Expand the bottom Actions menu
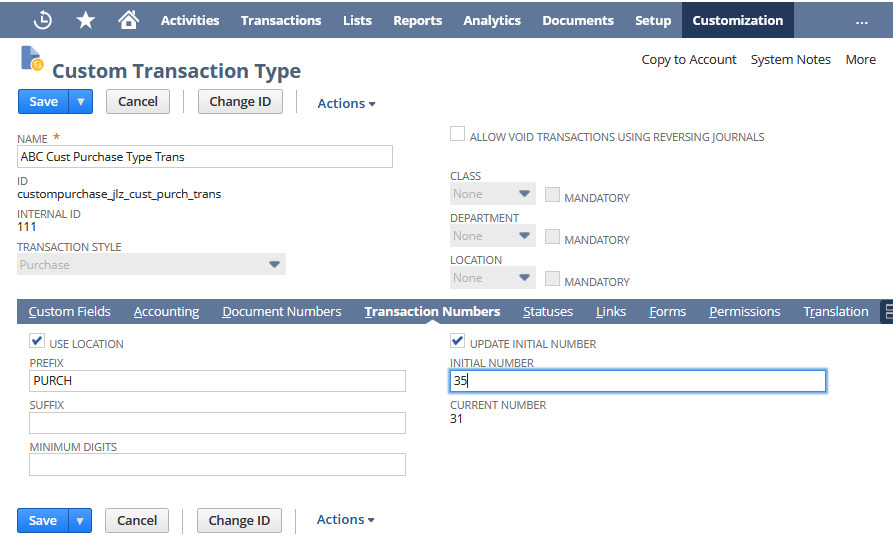Screen dimensions: 893x539 point(346,520)
